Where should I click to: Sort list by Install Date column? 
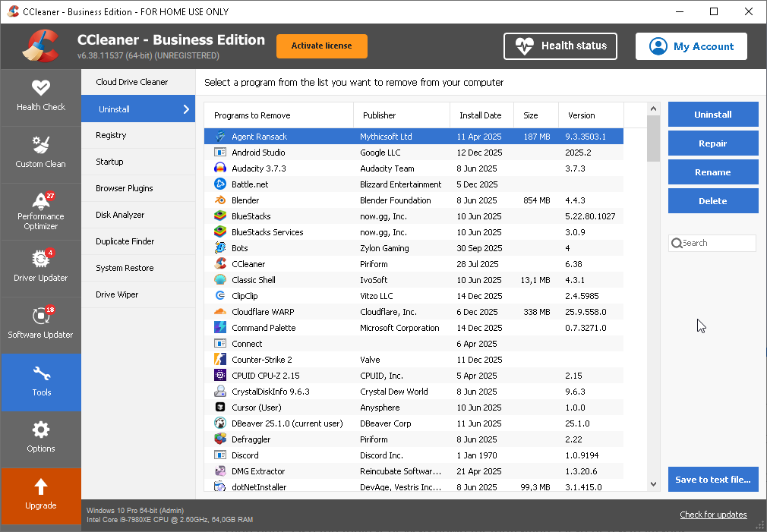tap(481, 115)
